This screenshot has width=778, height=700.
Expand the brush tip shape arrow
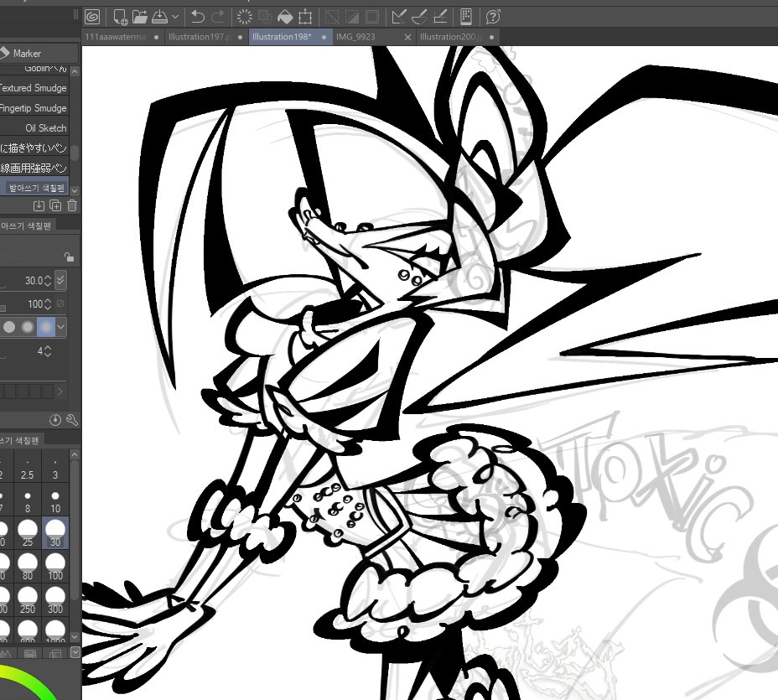[60, 391]
